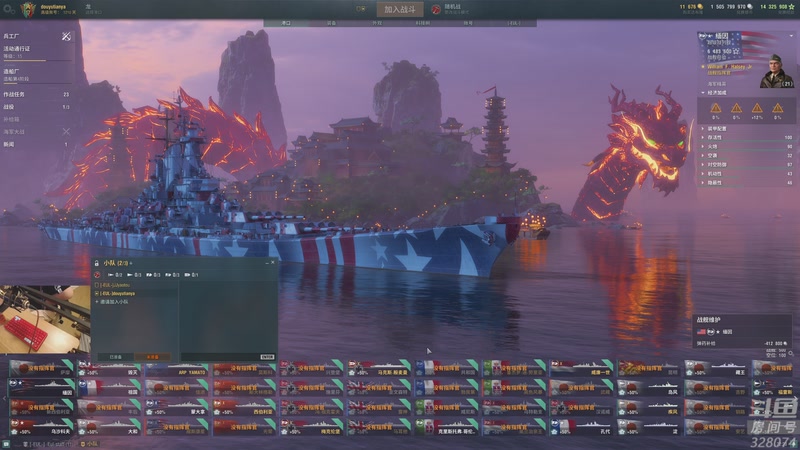
Task: Click the first ship type counter in 小队 window
Action: click(x=115, y=274)
